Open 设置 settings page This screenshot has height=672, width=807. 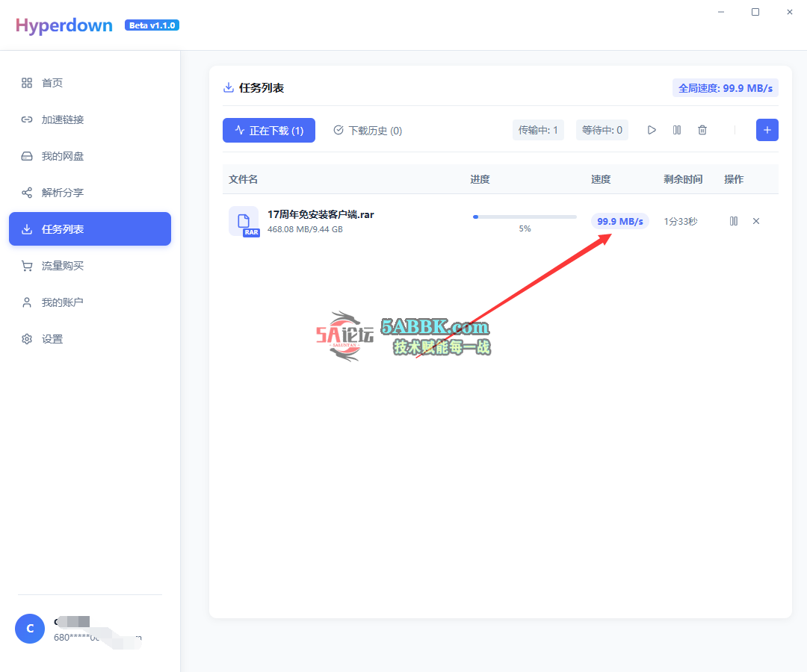[x=52, y=339]
